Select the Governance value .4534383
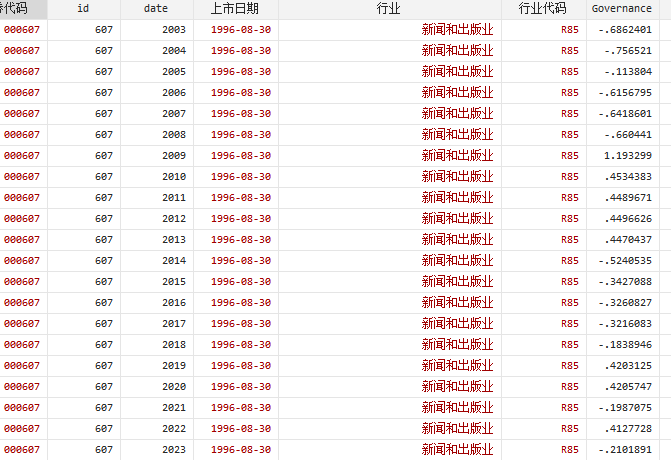Viewport: 671px width, 460px height. 627,177
